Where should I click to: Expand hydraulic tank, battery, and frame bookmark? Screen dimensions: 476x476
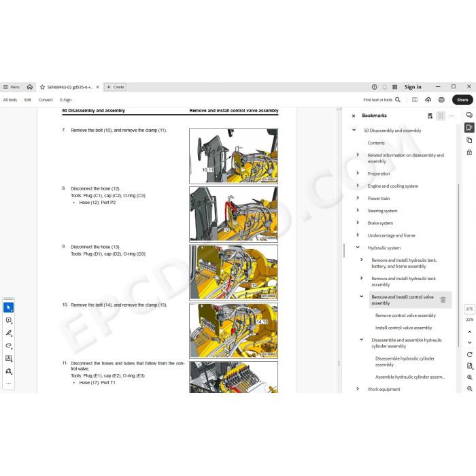click(361, 260)
